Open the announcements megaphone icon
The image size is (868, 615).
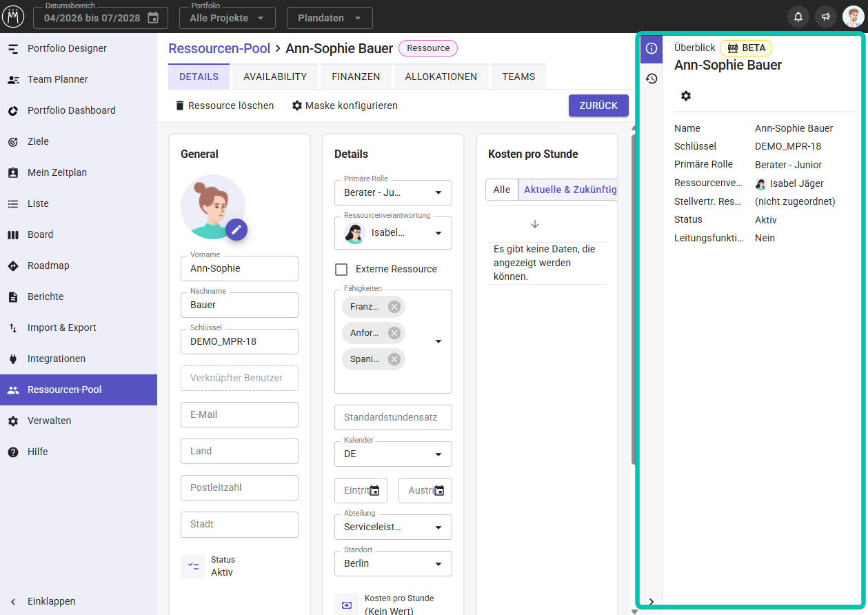[x=826, y=17]
